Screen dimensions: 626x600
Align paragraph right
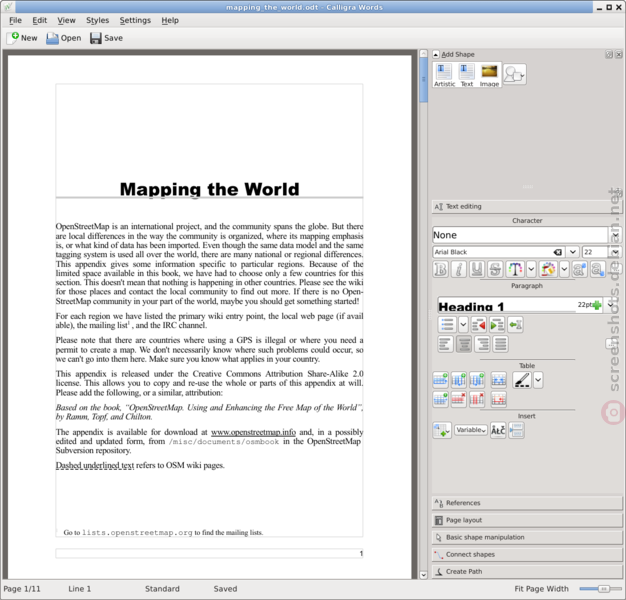click(x=482, y=344)
